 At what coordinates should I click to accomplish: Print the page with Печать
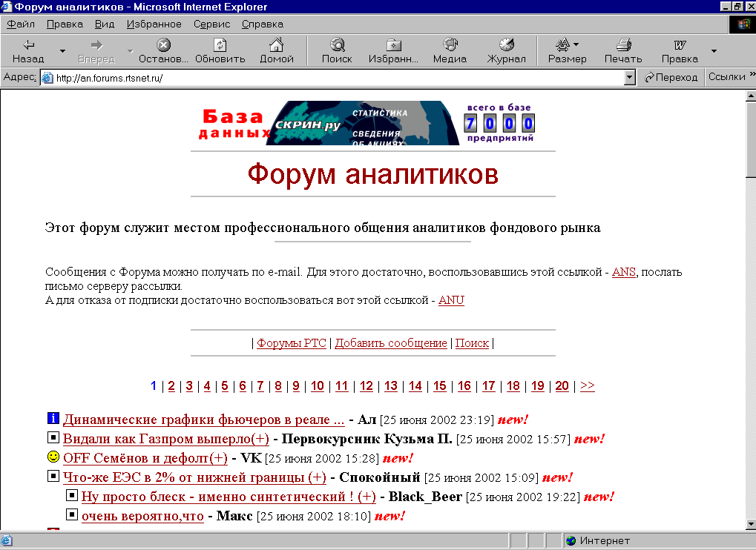pyautogui.click(x=623, y=51)
